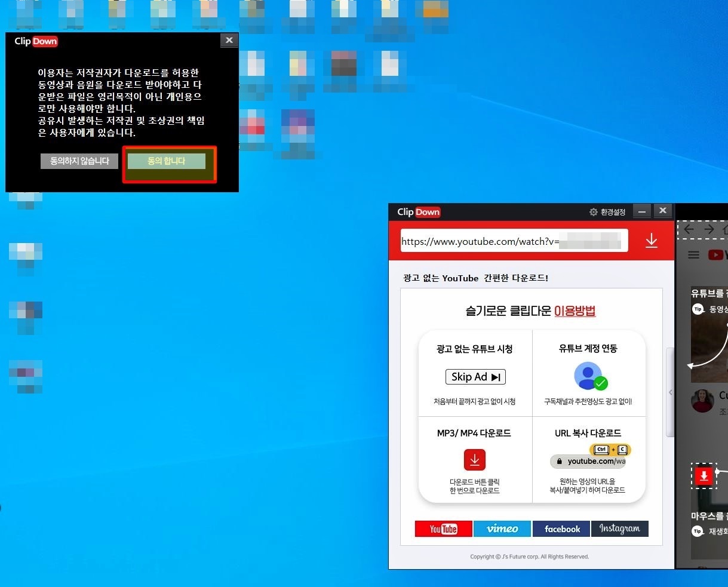
Task: Click the '유튜브 계정 연동' heading
Action: pos(588,349)
